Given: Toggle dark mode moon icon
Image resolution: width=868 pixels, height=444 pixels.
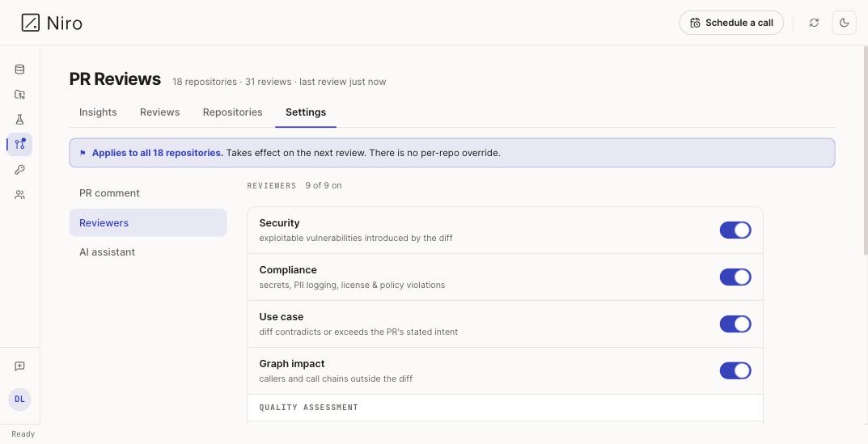Looking at the screenshot, I should pyautogui.click(x=845, y=23).
